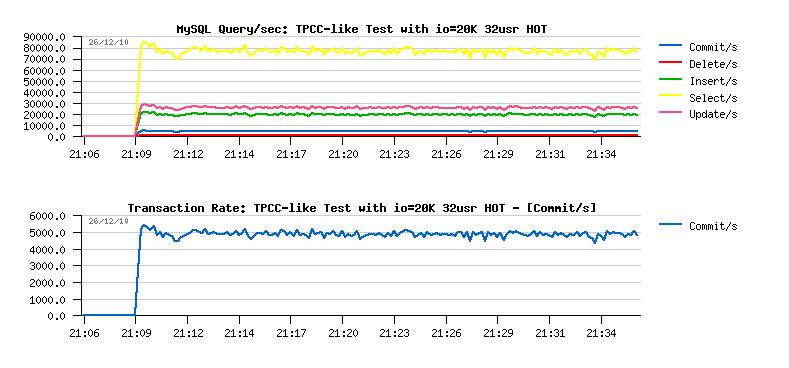Click the 5000.0 y-axis label in bottom chart
789x368 pixels.
(47, 233)
